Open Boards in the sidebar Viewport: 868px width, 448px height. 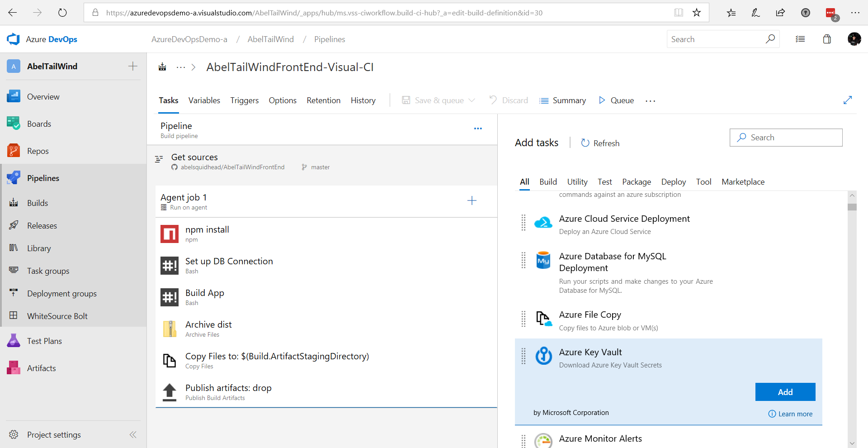coord(39,124)
